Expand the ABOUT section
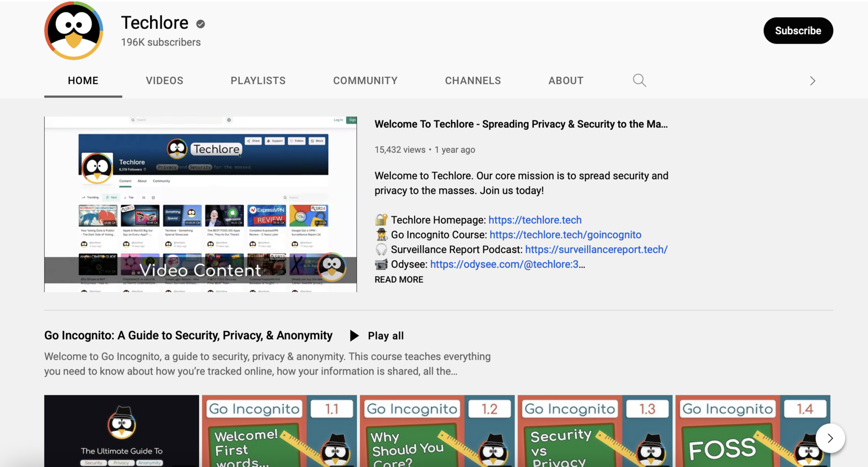Screen dimensions: 868x467 tap(565, 81)
